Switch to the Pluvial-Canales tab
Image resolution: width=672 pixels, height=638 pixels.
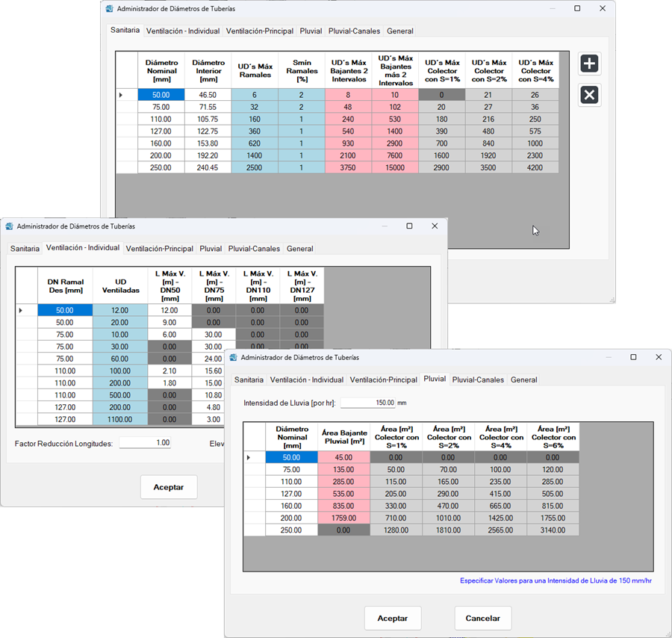(x=479, y=380)
